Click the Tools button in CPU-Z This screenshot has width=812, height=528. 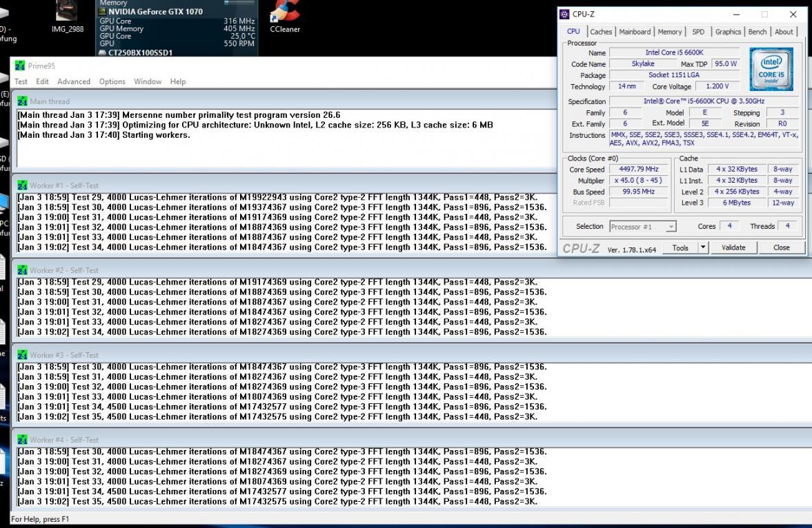680,248
